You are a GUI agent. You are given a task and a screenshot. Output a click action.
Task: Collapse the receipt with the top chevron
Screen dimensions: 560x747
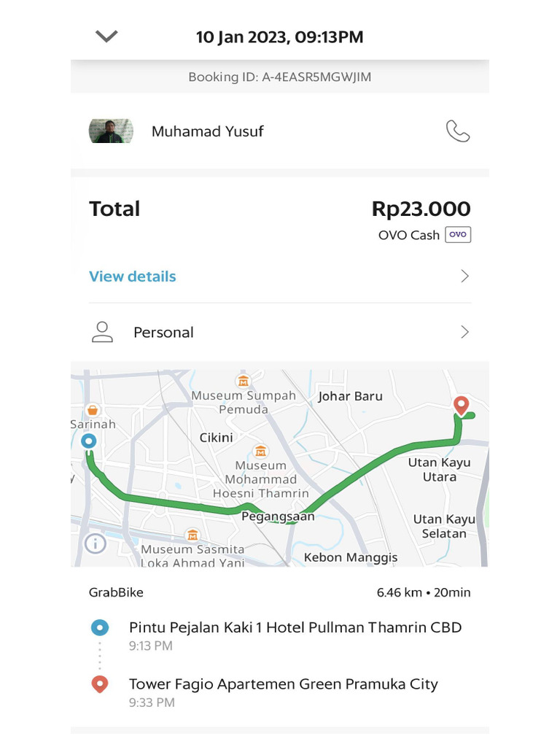(106, 36)
